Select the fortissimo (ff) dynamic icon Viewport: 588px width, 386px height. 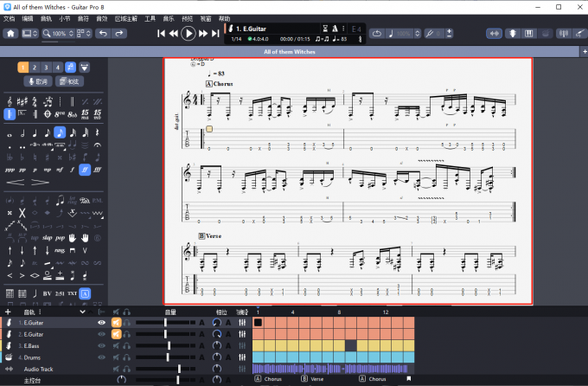(x=85, y=170)
